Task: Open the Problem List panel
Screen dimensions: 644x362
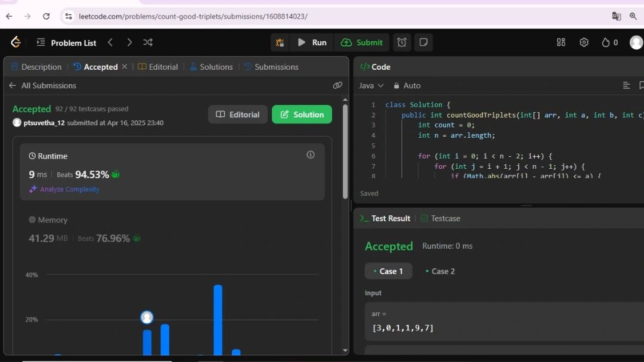Action: pyautogui.click(x=66, y=43)
